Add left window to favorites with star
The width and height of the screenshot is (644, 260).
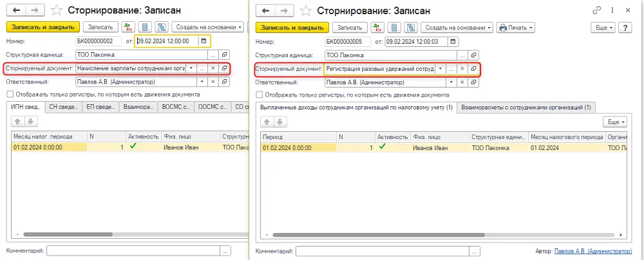(x=57, y=11)
